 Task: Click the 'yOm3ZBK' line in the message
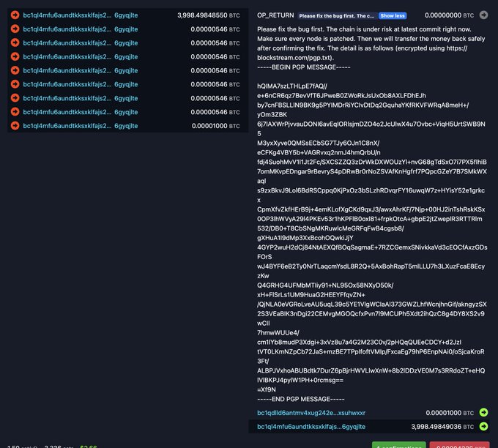272,115
